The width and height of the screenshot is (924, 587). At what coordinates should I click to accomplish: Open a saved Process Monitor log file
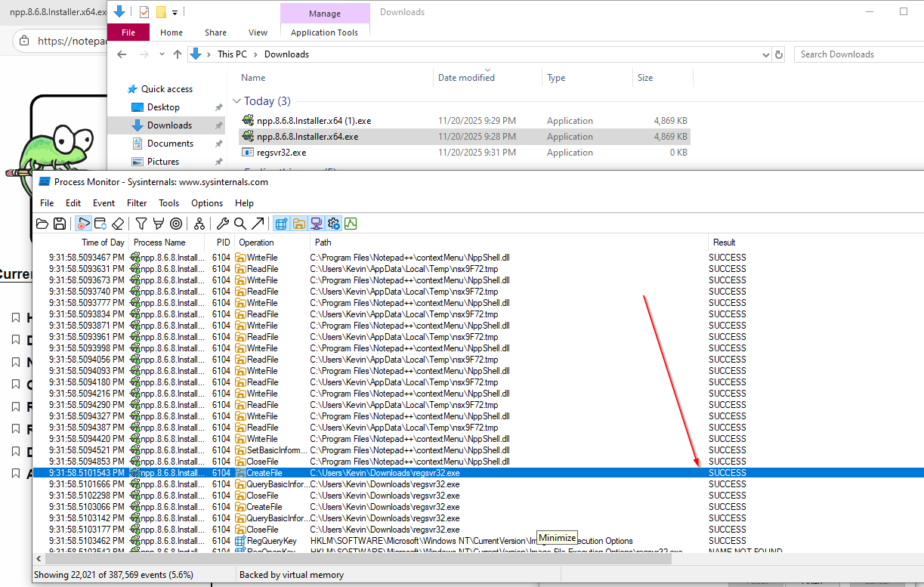pos(42,223)
